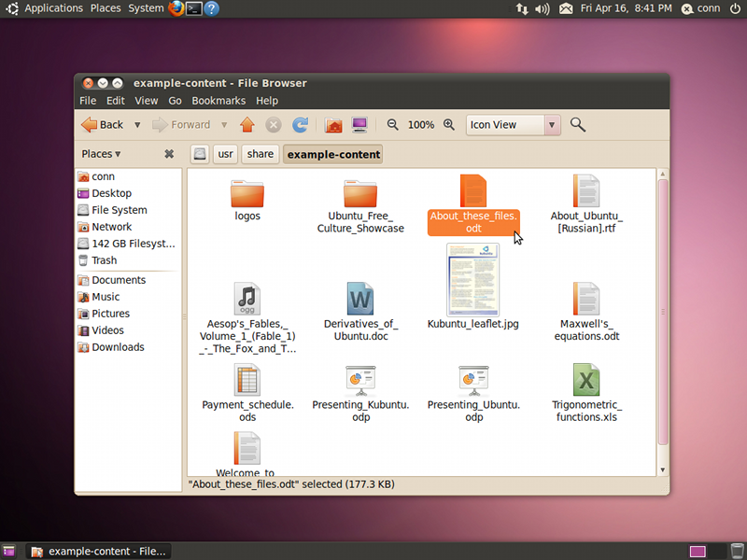Click the Search magnifier icon
The image size is (747, 560).
(x=578, y=125)
